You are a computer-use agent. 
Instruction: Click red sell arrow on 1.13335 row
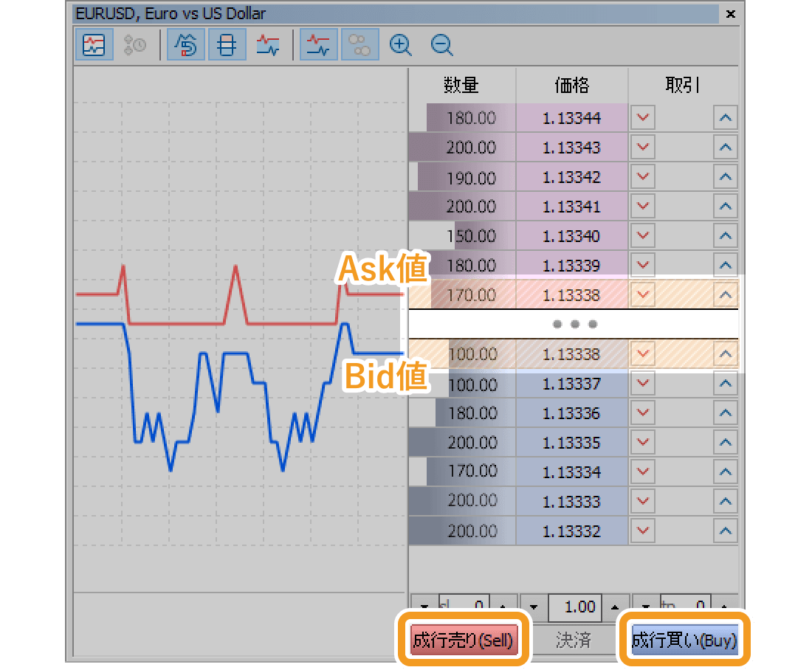[x=643, y=443]
